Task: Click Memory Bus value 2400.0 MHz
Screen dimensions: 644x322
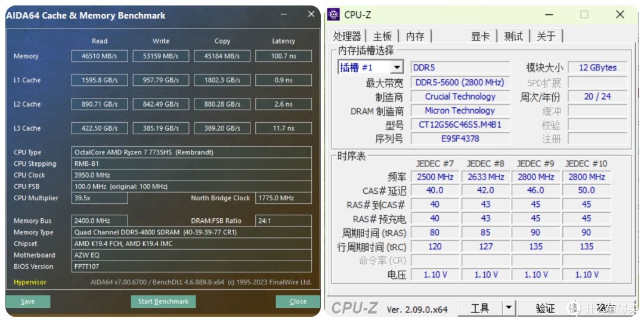Action: (100, 221)
